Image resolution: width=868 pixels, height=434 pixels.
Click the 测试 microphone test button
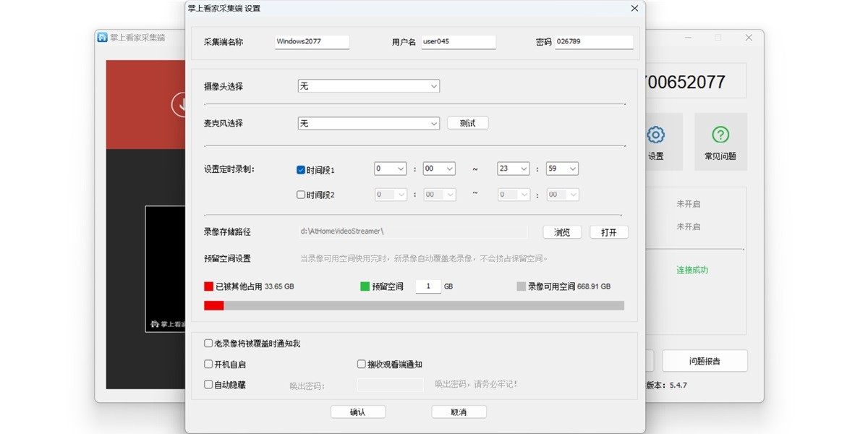point(468,122)
